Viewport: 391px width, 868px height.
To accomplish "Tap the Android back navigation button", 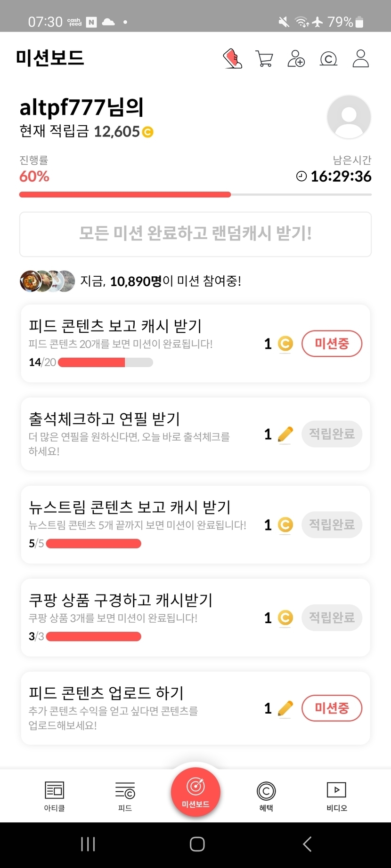I will point(307,844).
